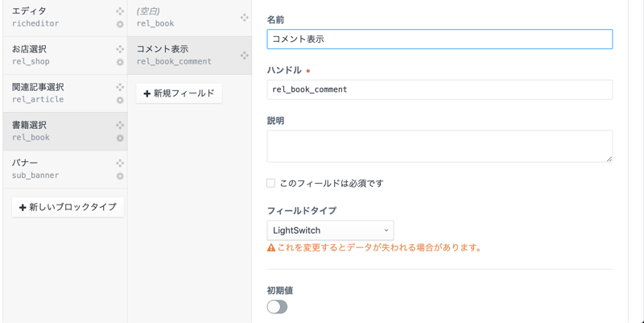The width and height of the screenshot is (644, 323).
Task: Click the gear icon on 書籍選択 block
Action: [120, 138]
